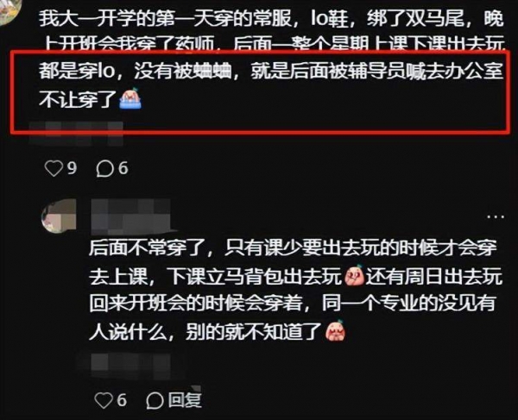The image size is (518, 420).
Task: Click the crying emoji after 不让穿了
Action: tap(130, 98)
